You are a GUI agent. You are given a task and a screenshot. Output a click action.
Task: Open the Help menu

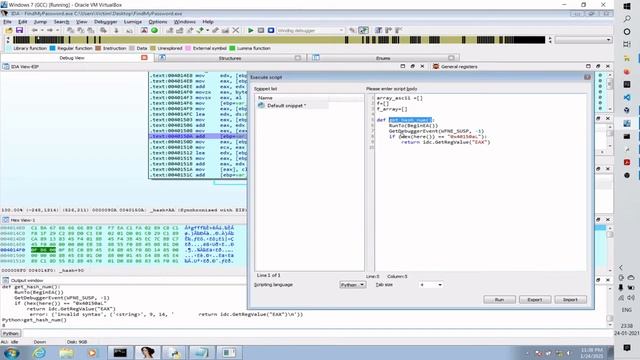(208, 22)
